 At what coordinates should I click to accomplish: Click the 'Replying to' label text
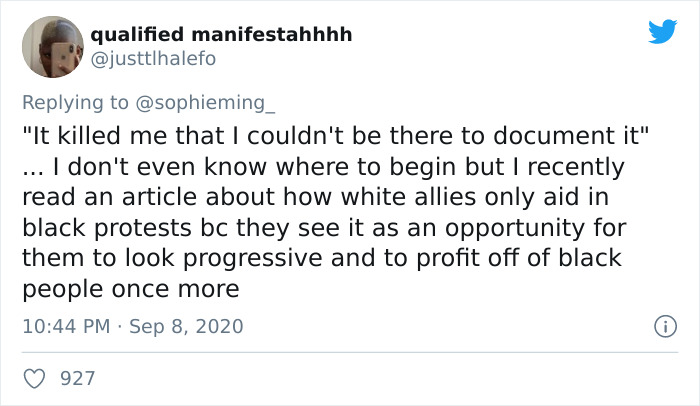(x=75, y=103)
